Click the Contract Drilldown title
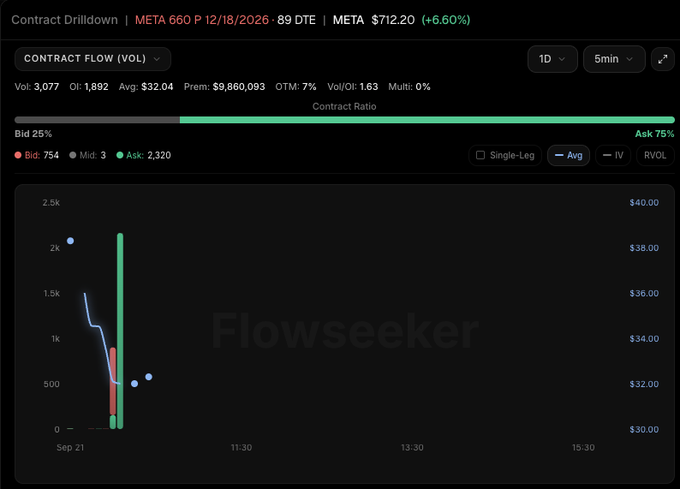 pos(65,20)
